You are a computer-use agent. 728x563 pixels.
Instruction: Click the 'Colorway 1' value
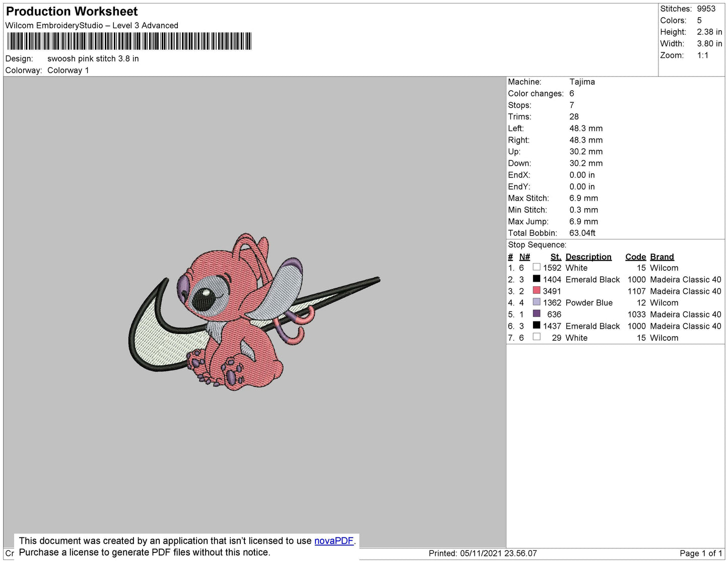68,70
